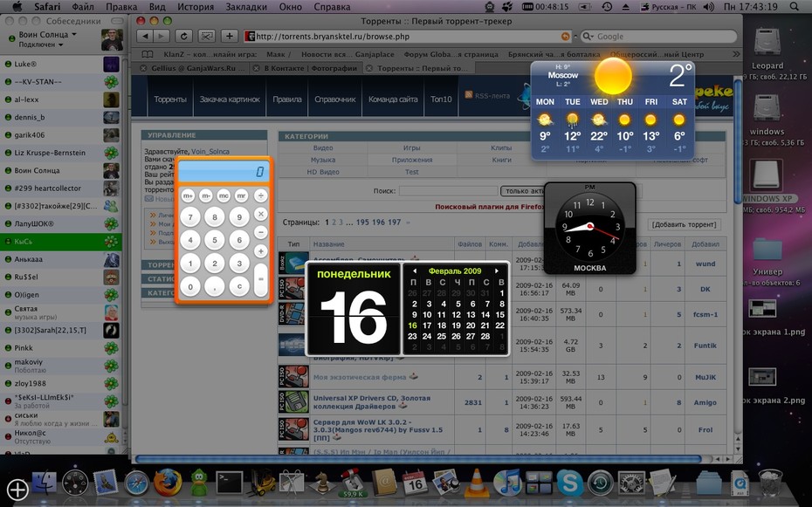The height and width of the screenshot is (507, 812).
Task: Open System Preferences gear in Dock
Action: 632,483
